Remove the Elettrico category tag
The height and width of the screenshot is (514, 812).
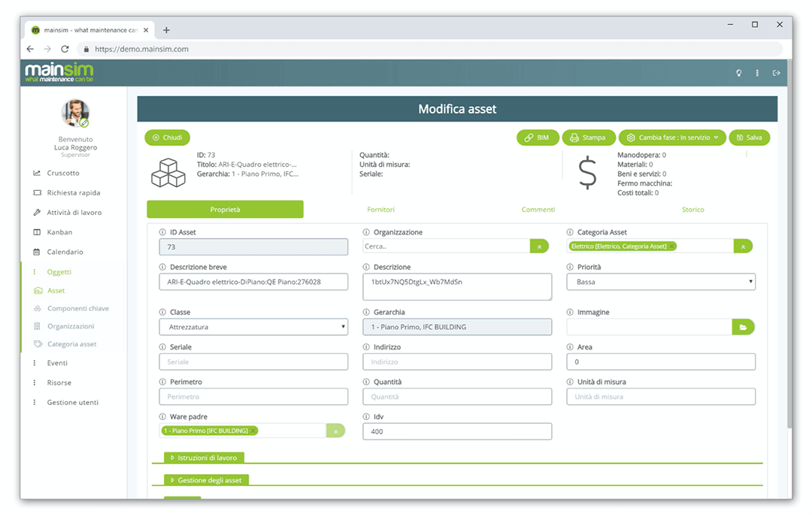point(671,246)
